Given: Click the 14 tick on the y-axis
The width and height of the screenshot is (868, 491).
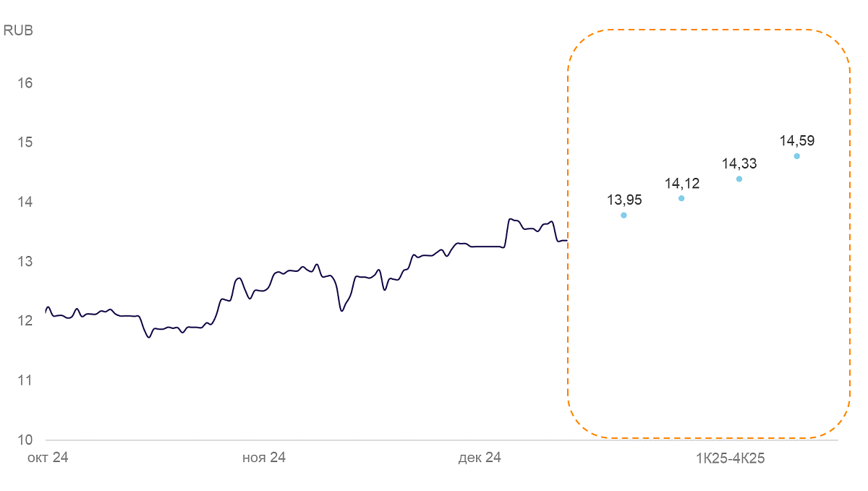Looking at the screenshot, I should (x=25, y=202).
